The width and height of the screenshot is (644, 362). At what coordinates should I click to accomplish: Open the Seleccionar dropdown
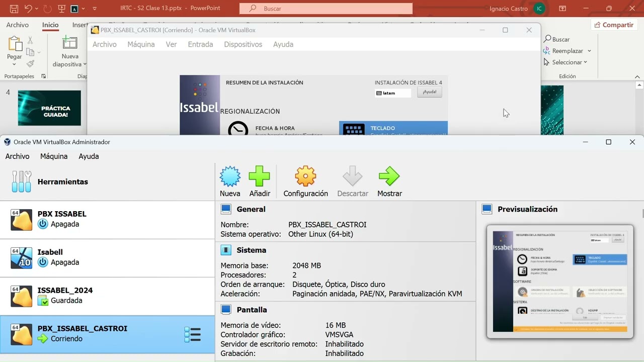(x=566, y=62)
